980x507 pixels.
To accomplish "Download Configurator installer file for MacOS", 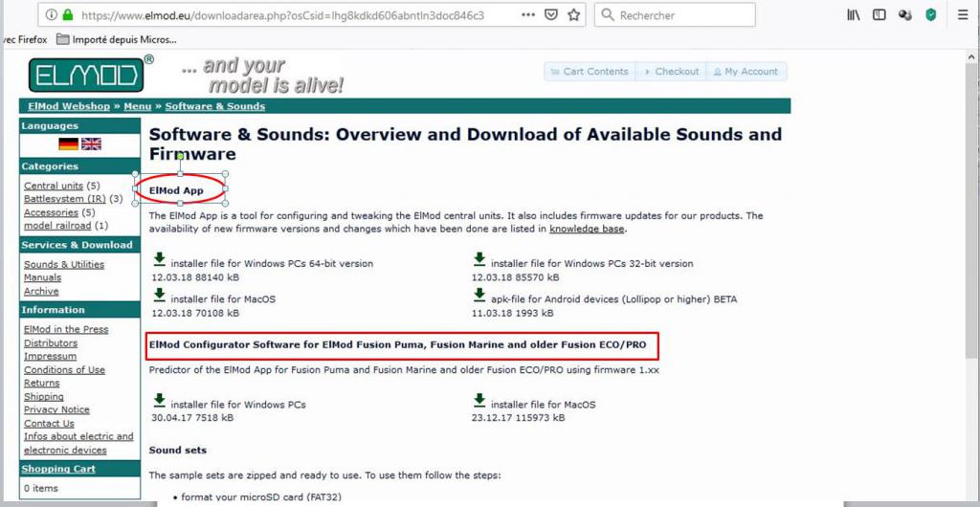I will 479,400.
